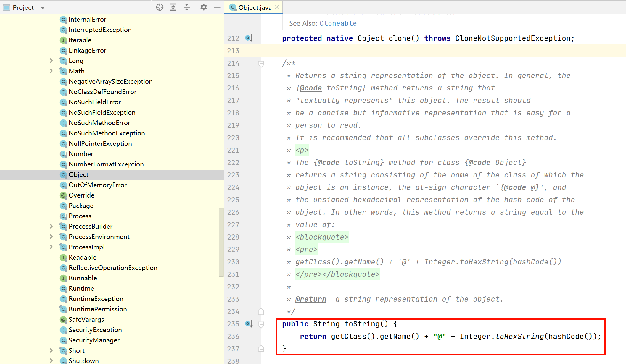Click CloneNotSupportedException on line 212

point(513,38)
